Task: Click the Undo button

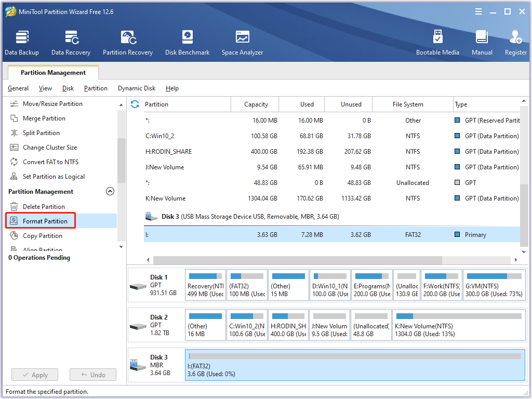Action: tap(93, 375)
